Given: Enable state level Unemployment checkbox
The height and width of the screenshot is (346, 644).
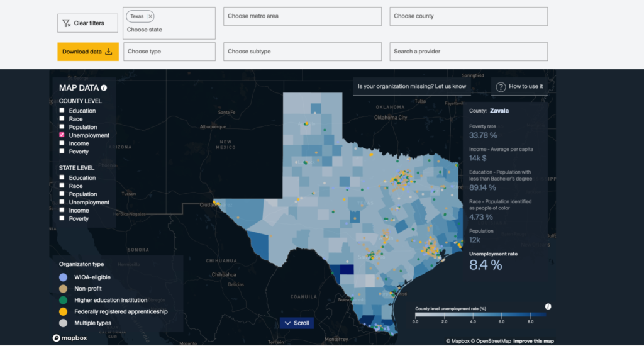Looking at the screenshot, I should (62, 202).
